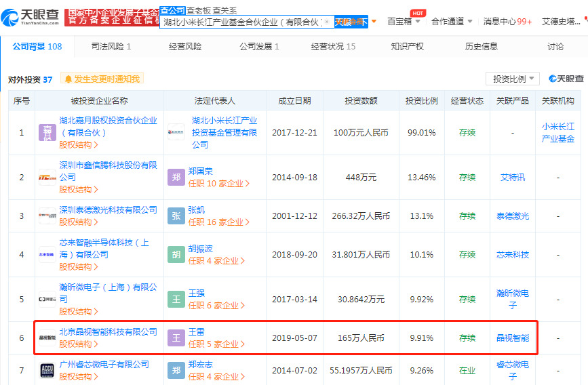588x385 pixels.
Task: Expand 任职 16 家企业 for 张凯
Action: pyautogui.click(x=218, y=222)
